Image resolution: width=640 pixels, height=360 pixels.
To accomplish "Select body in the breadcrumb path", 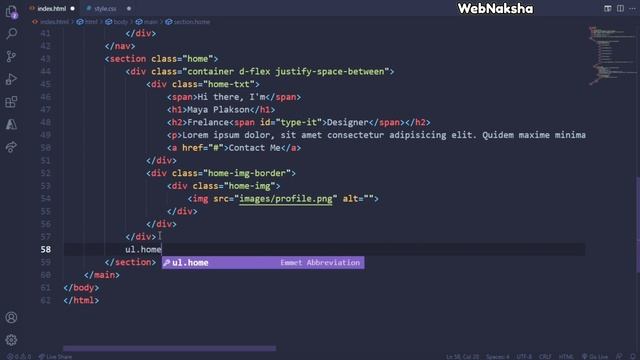I will tap(120, 22).
